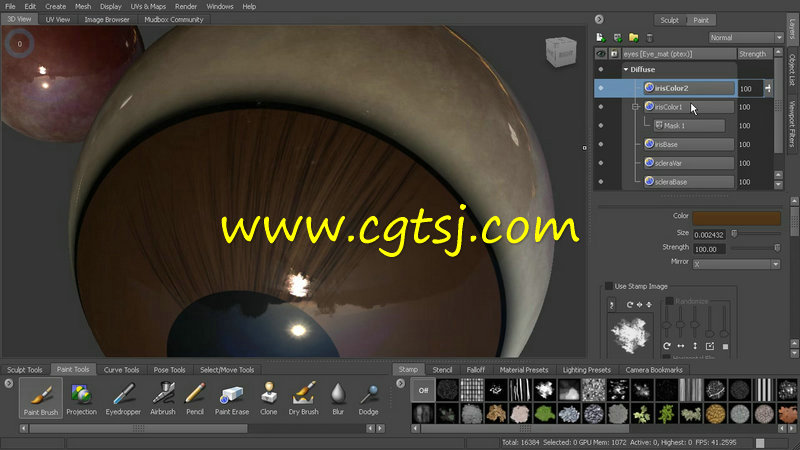Toggle visibility of irisColor1 layer
Viewport: 800px width, 450px height.
pos(601,107)
